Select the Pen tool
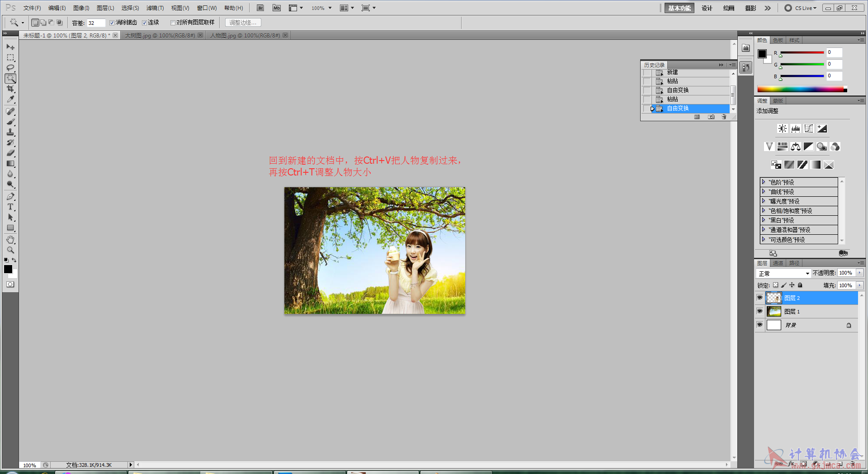The width and height of the screenshot is (868, 474). tap(10, 196)
